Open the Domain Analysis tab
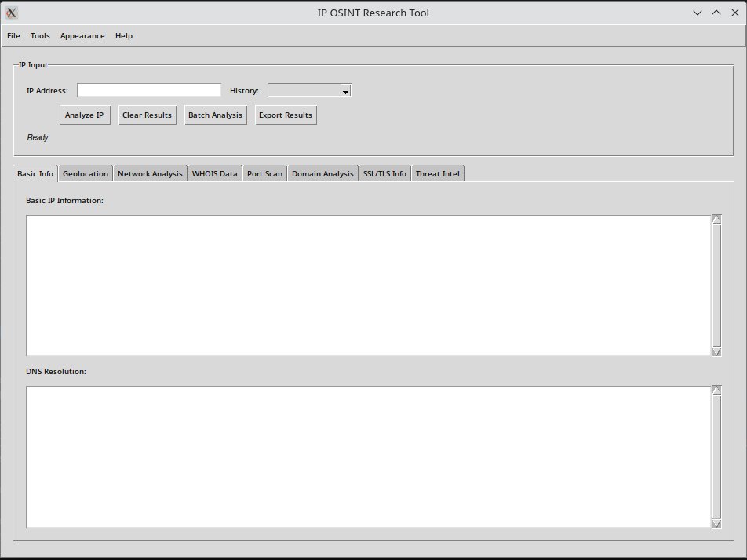747x560 pixels. [x=322, y=173]
